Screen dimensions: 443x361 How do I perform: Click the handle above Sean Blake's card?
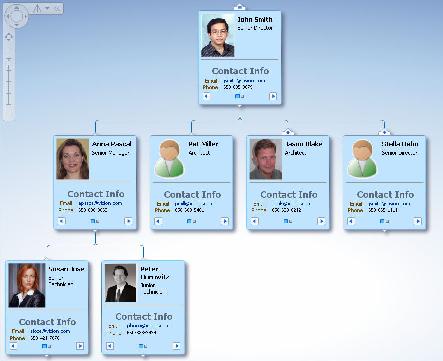point(288,132)
